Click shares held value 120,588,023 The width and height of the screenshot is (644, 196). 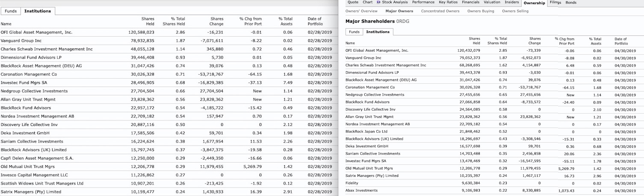[141, 32]
